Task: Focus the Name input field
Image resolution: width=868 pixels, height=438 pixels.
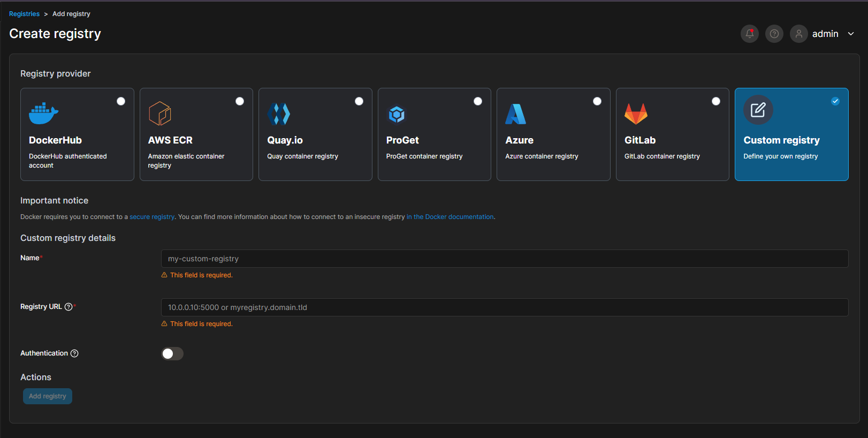Action: [x=505, y=259]
